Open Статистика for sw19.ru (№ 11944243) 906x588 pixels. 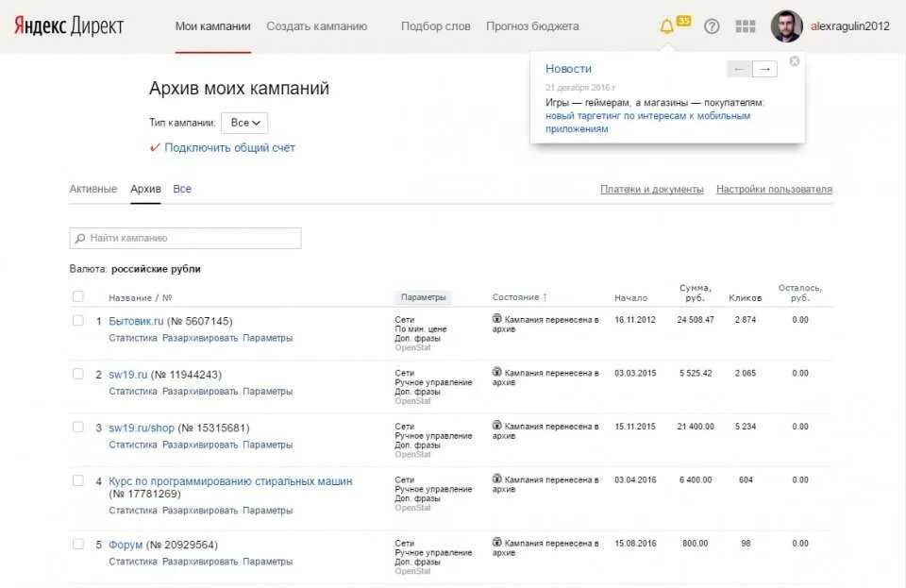(x=133, y=392)
